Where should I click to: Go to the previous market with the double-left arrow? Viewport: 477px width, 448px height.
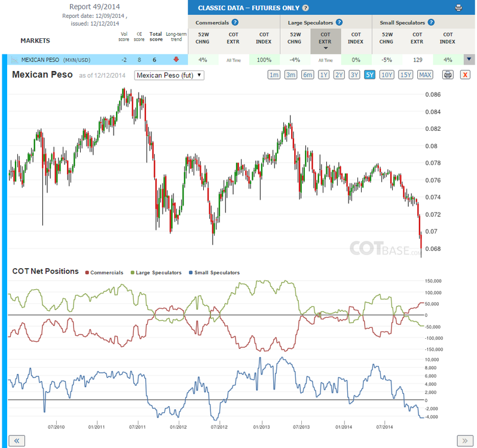pos(17,441)
